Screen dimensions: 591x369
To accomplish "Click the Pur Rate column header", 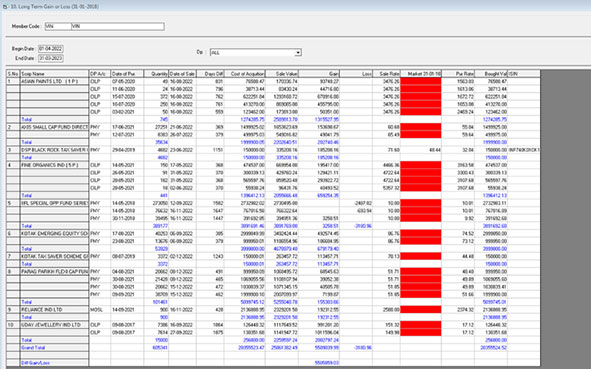I will [x=458, y=74].
